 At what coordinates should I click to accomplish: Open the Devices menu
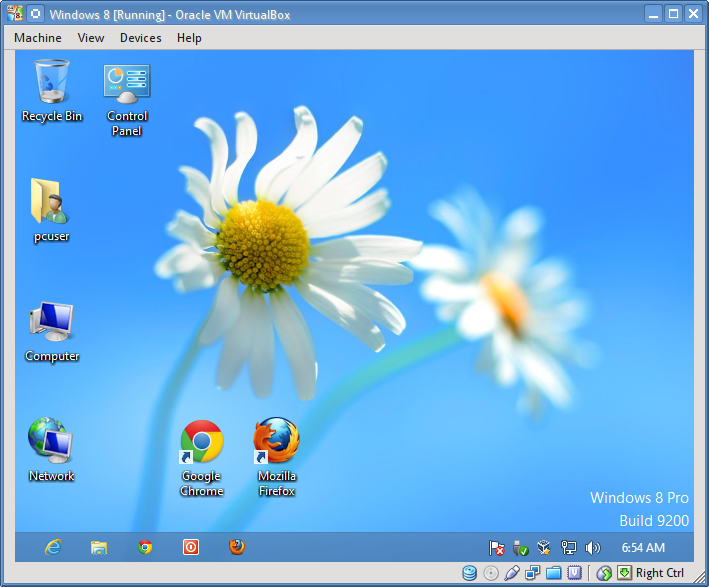click(x=140, y=38)
